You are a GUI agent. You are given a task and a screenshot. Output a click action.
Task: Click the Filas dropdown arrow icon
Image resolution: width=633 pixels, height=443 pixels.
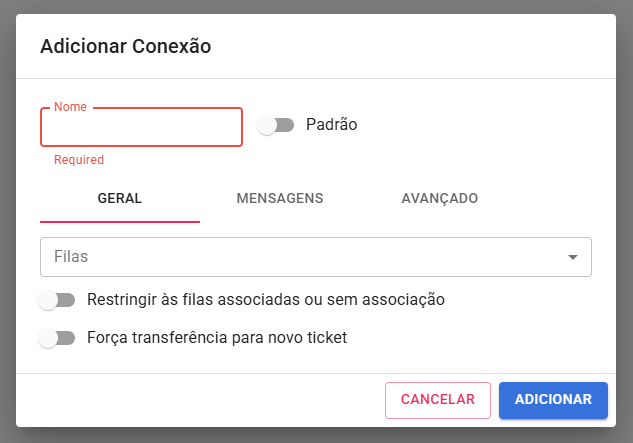click(573, 257)
